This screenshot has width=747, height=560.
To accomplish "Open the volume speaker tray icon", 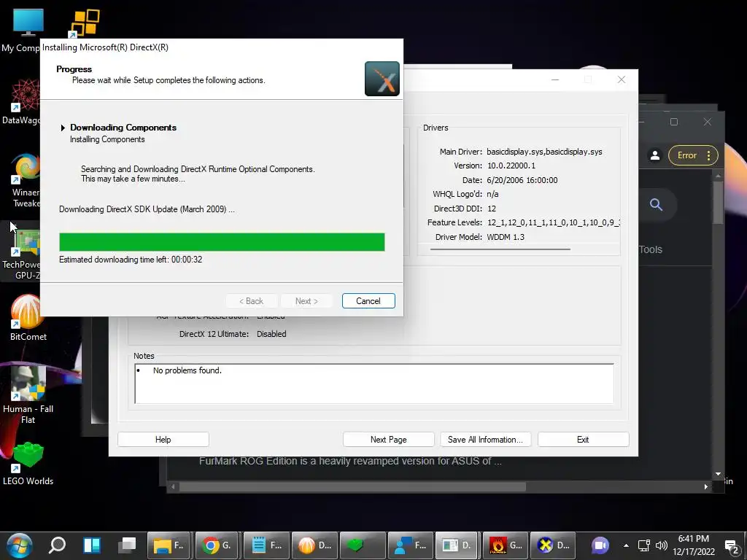I will (x=661, y=545).
